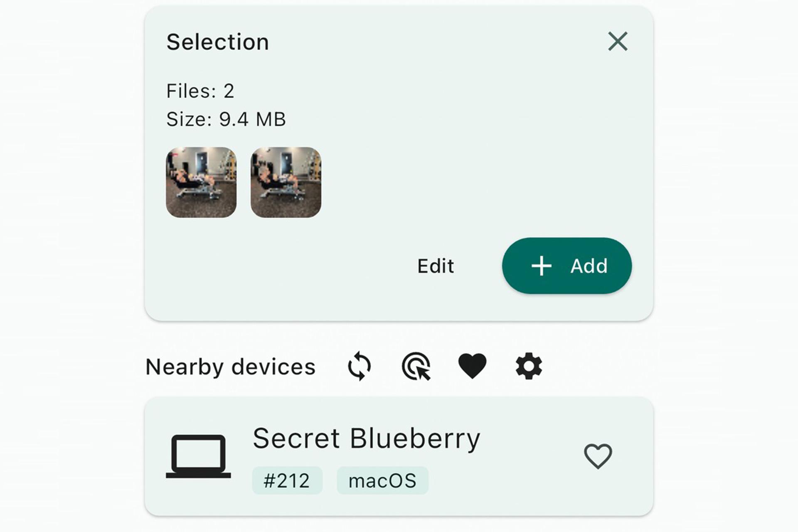Click the #212 device tag
Image resolution: width=798 pixels, height=532 pixels.
[x=287, y=480]
